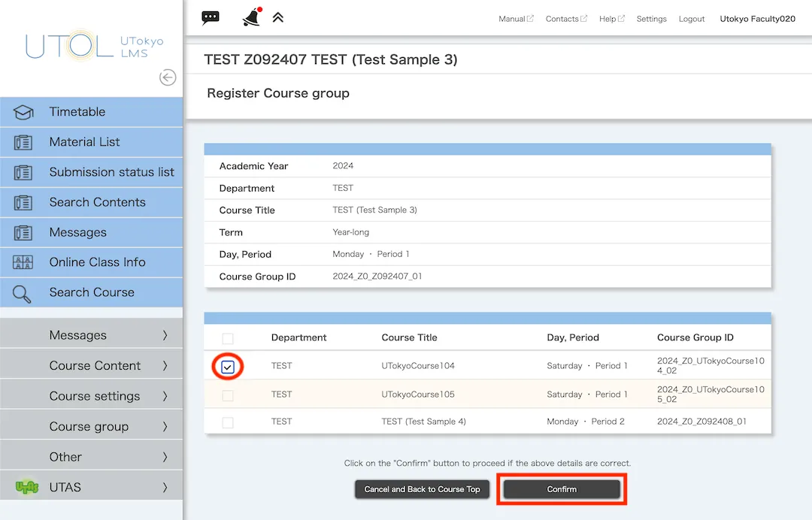Click the Online Class Info icon
The height and width of the screenshot is (520, 812).
[23, 263]
